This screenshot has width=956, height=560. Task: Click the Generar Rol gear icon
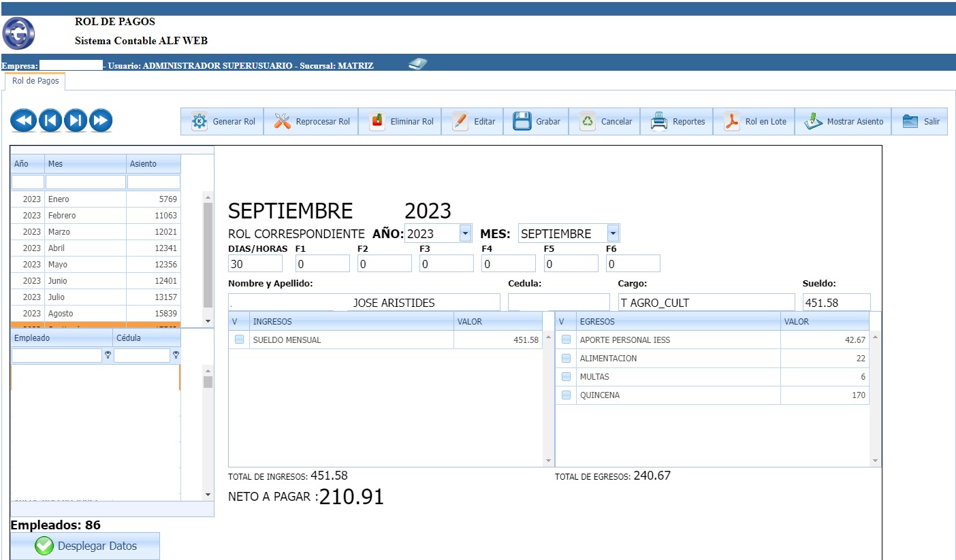point(199,122)
